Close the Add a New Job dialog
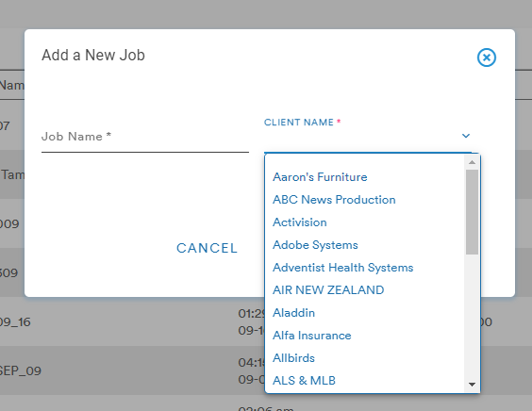This screenshot has height=411, width=532. (x=487, y=58)
